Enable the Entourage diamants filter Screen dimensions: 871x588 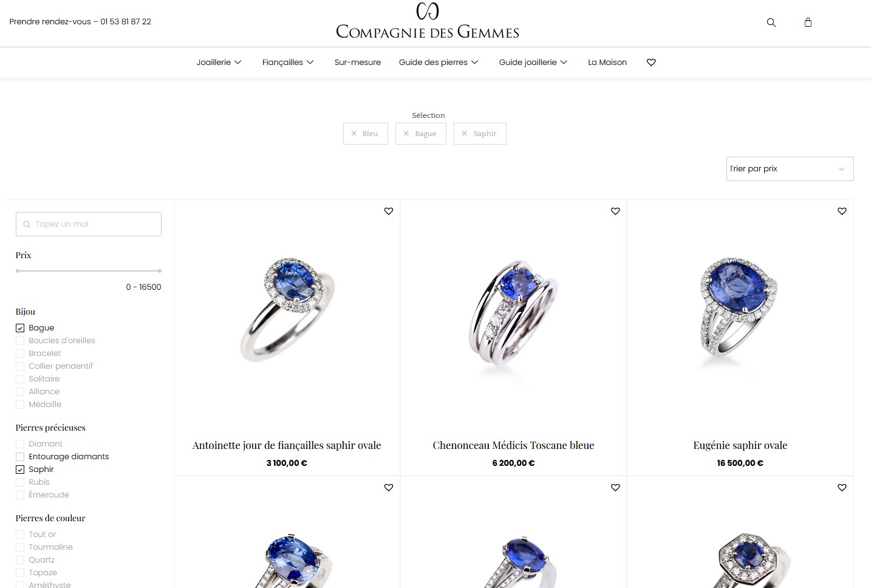click(x=20, y=457)
